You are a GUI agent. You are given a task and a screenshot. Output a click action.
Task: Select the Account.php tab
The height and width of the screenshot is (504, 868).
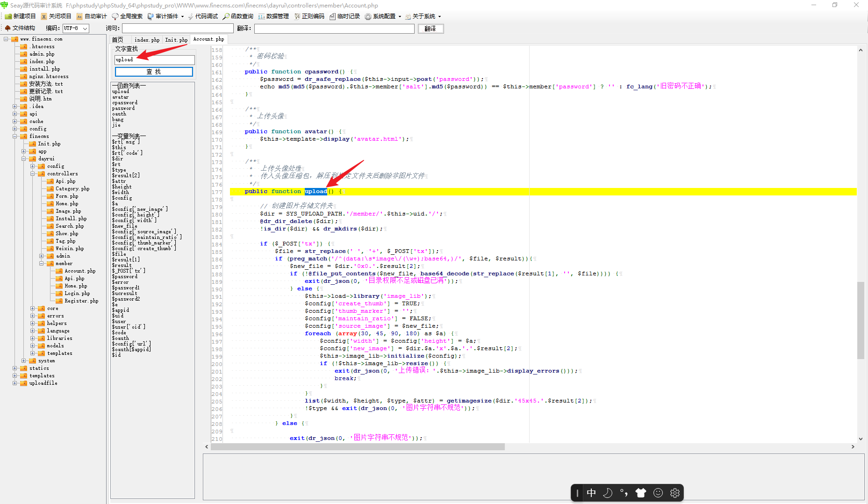click(208, 39)
